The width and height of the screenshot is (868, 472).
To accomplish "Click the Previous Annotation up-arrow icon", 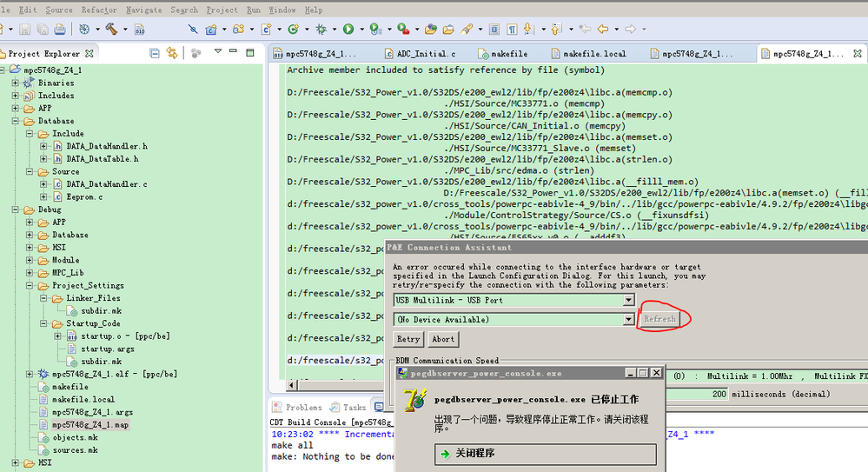I will [556, 30].
